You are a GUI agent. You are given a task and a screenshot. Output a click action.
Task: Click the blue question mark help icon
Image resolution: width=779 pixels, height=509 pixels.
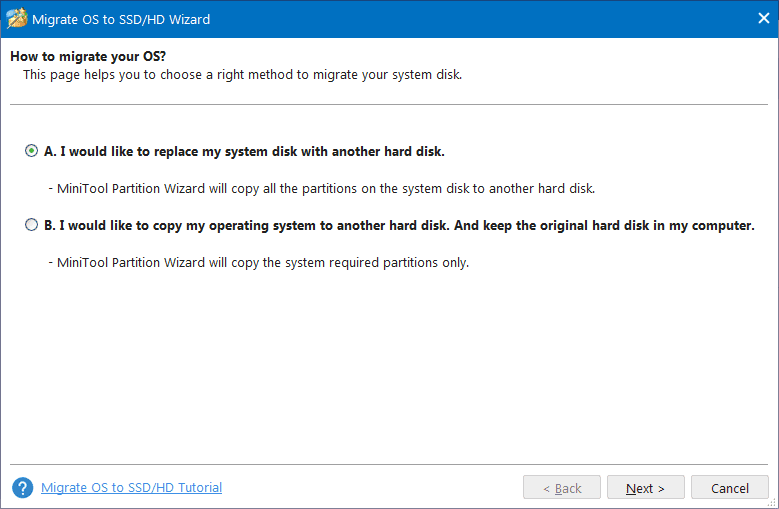coord(22,488)
